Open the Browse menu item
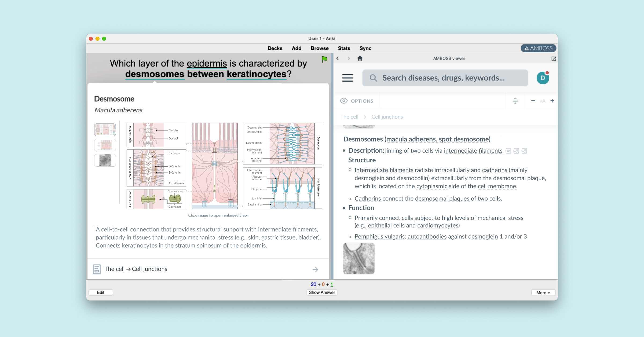The width and height of the screenshot is (644, 337). (320, 48)
